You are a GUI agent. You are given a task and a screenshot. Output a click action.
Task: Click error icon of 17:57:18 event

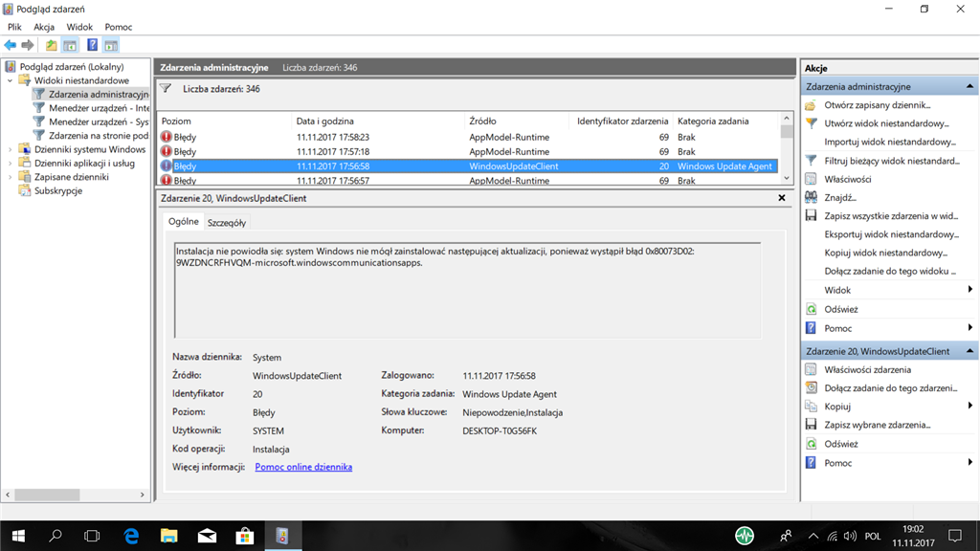167,151
